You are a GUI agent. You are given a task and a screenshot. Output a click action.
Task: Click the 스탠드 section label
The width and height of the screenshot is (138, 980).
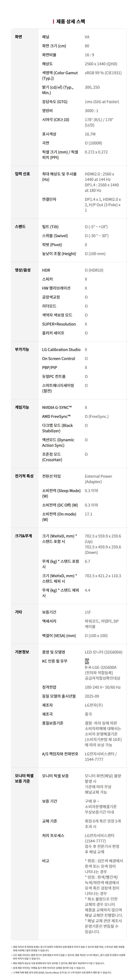pos(20,227)
